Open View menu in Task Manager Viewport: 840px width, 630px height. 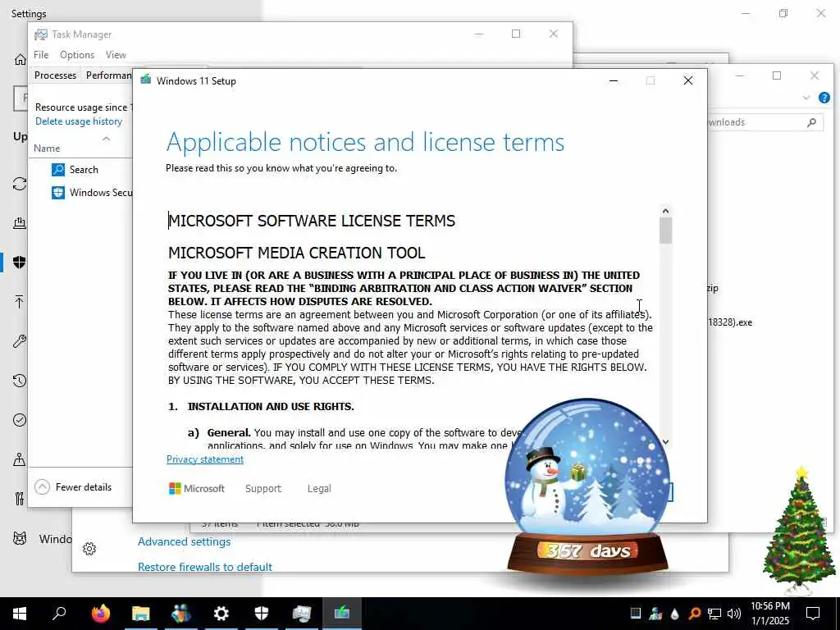point(116,55)
